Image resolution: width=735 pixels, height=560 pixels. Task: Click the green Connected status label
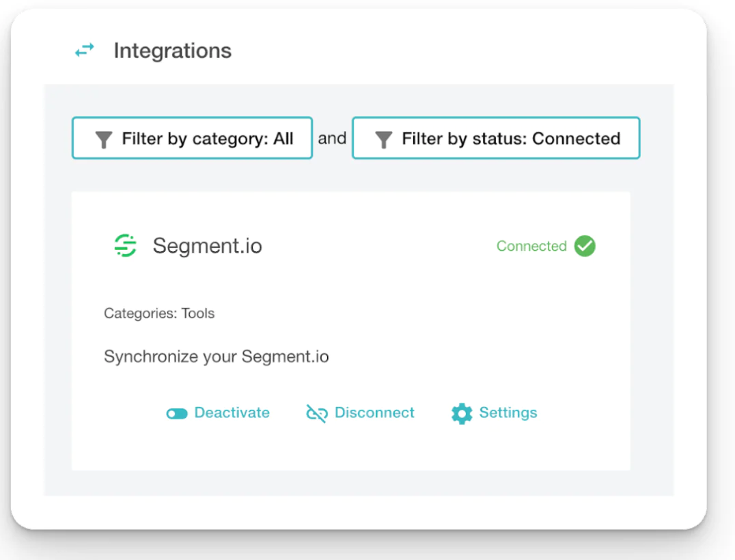531,246
